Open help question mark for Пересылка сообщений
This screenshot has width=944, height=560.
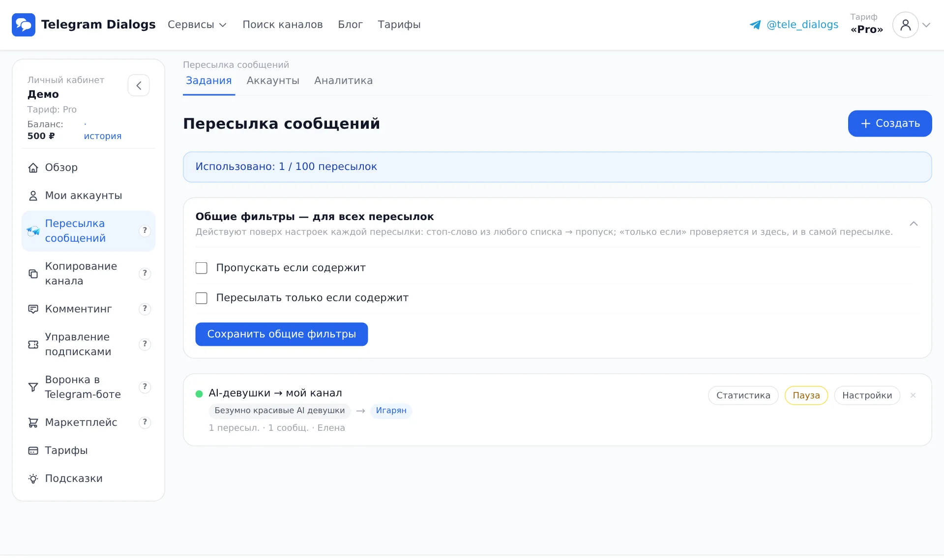click(145, 230)
